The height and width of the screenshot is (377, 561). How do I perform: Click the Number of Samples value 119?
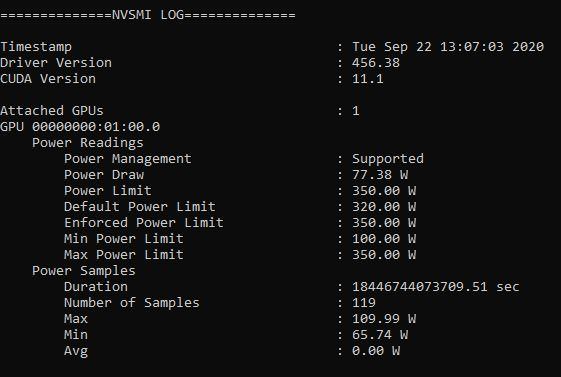tap(364, 303)
